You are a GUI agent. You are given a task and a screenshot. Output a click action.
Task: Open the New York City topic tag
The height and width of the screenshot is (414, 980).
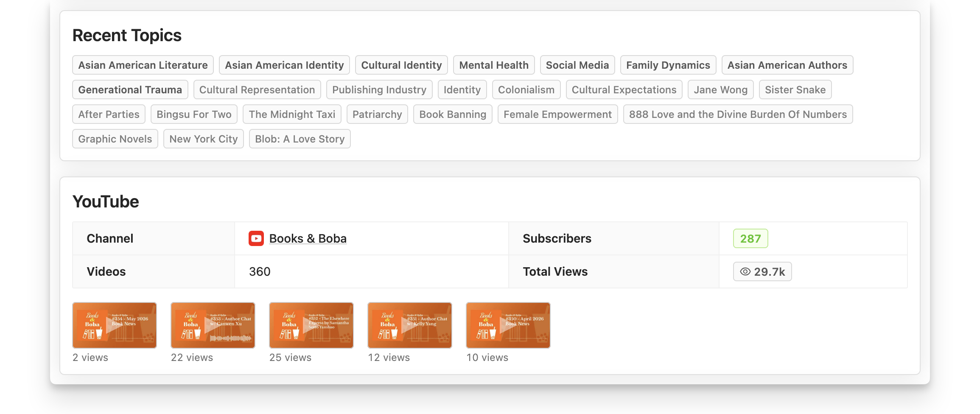tap(203, 139)
